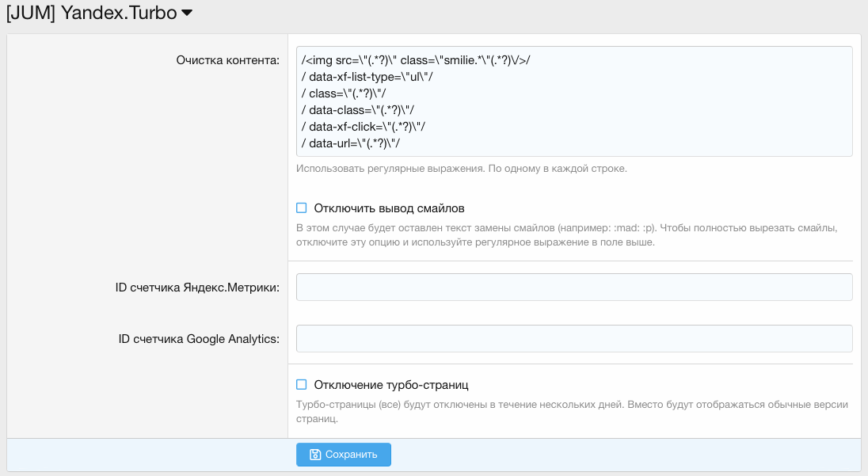868x476 pixels.
Task: Click the [JUM] Yandex.Turbo page title
Action: pyautogui.click(x=91, y=13)
